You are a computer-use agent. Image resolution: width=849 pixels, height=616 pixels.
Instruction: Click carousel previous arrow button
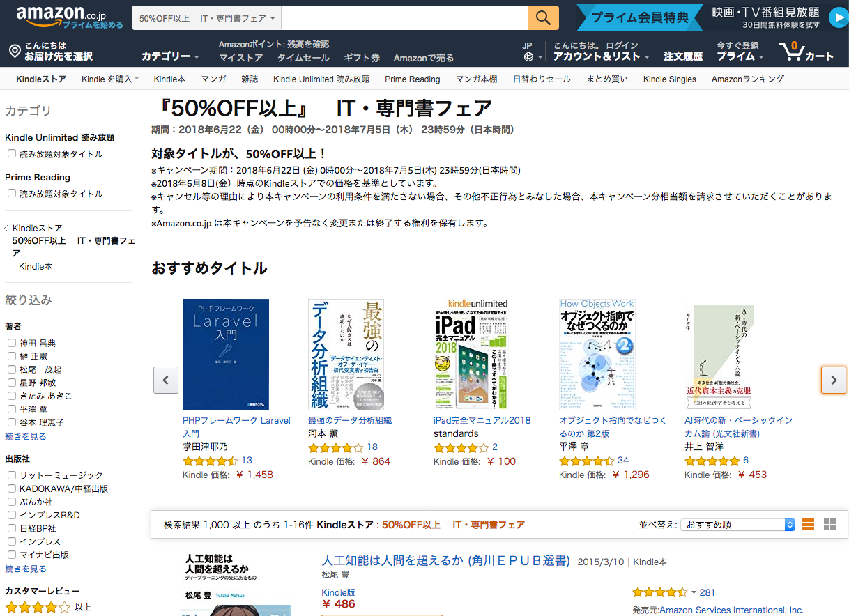coord(166,380)
